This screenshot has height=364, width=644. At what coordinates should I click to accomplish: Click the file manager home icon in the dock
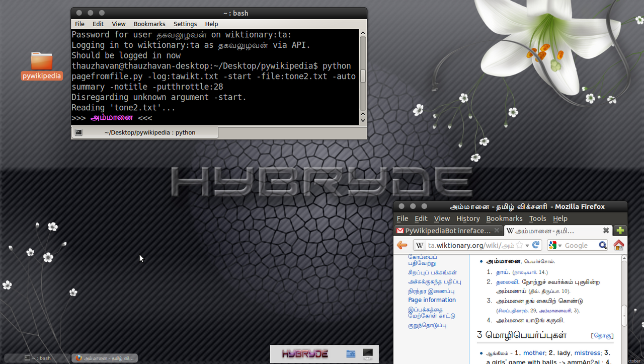(351, 354)
